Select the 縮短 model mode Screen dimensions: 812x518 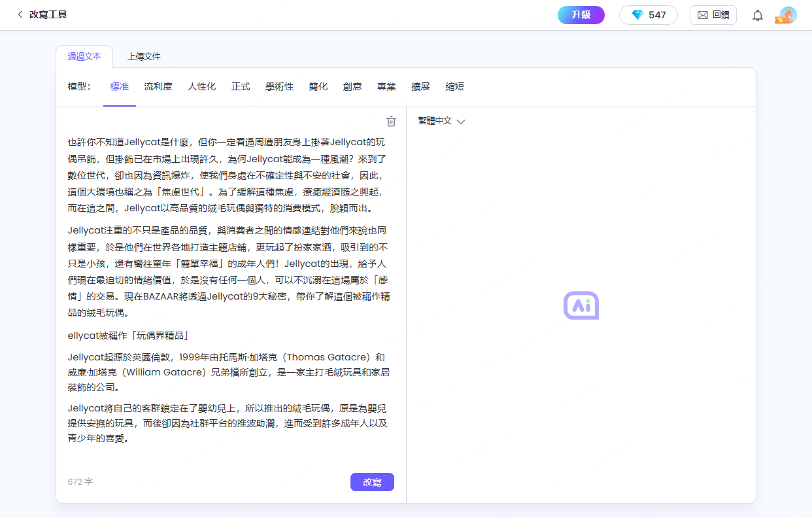click(455, 86)
